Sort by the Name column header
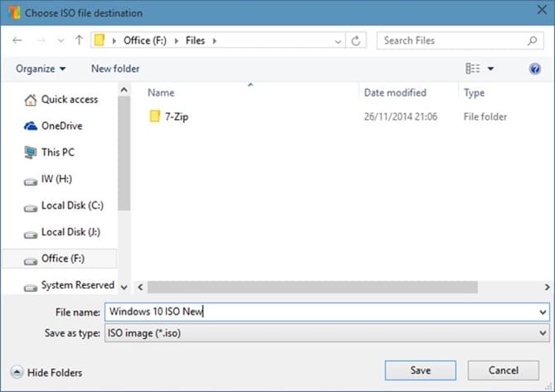 (x=161, y=93)
